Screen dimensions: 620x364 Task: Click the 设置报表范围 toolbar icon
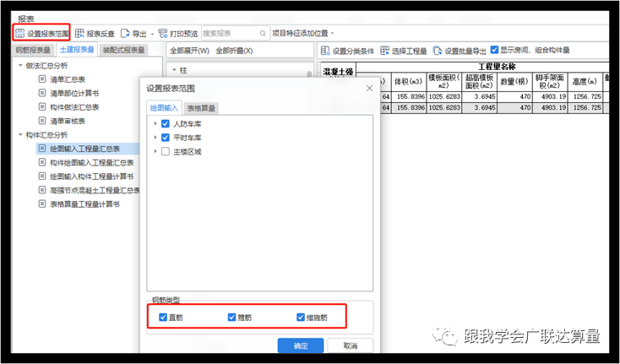19,34
